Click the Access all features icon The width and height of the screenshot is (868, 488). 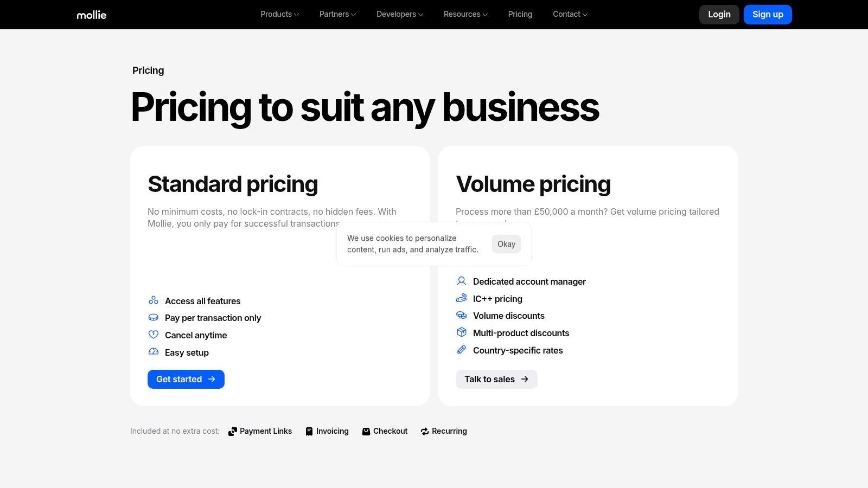[154, 300]
